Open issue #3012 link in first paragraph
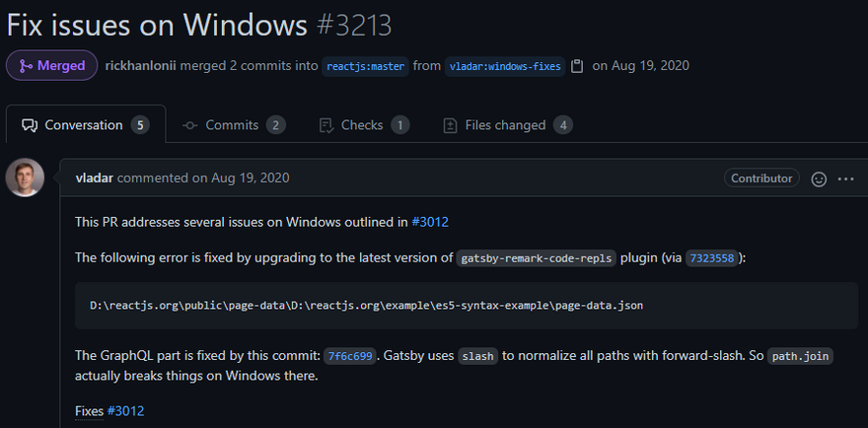The image size is (868, 428). 430,222
